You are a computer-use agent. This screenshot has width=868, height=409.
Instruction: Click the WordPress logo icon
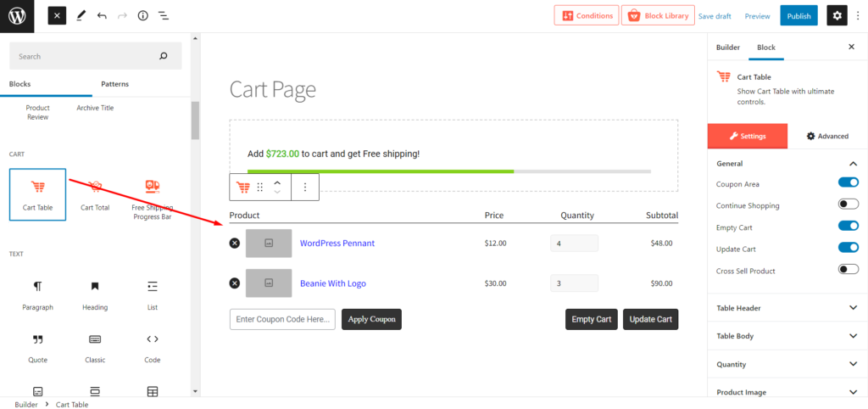17,16
